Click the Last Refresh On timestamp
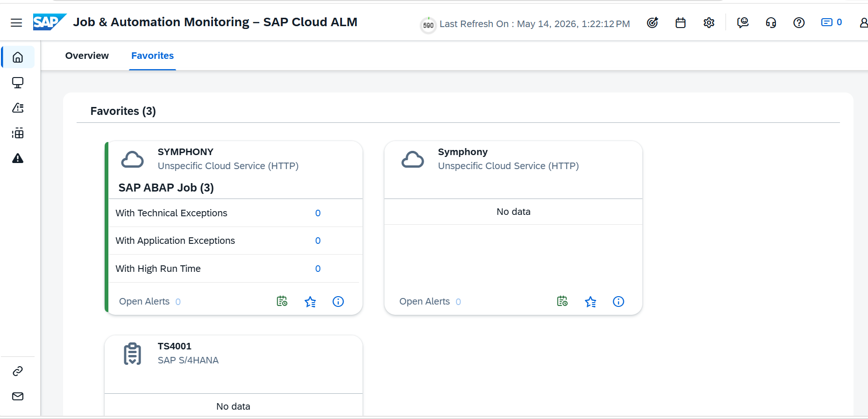The width and height of the screenshot is (868, 419). tap(534, 24)
